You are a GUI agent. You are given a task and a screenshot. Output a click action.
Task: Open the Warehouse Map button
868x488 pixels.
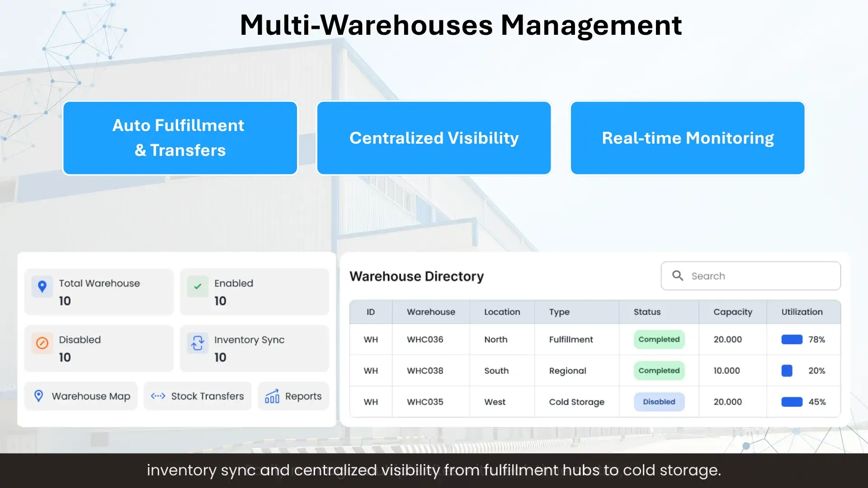coord(81,396)
